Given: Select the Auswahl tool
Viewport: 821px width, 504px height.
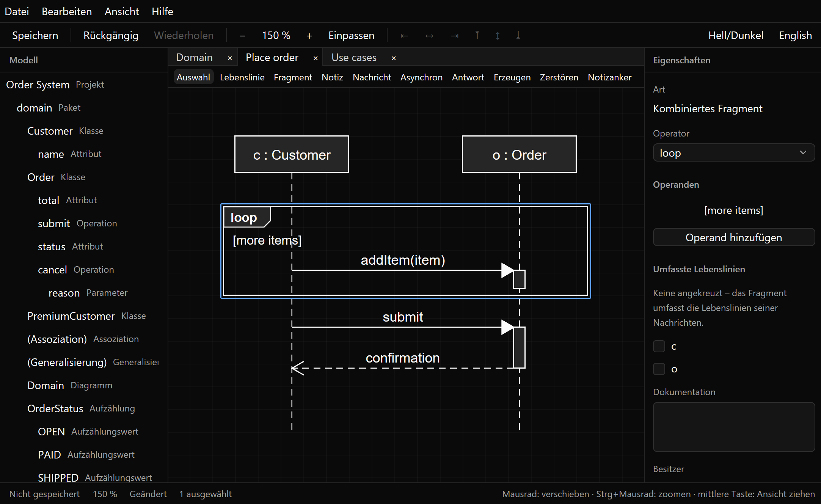Looking at the screenshot, I should click(193, 77).
